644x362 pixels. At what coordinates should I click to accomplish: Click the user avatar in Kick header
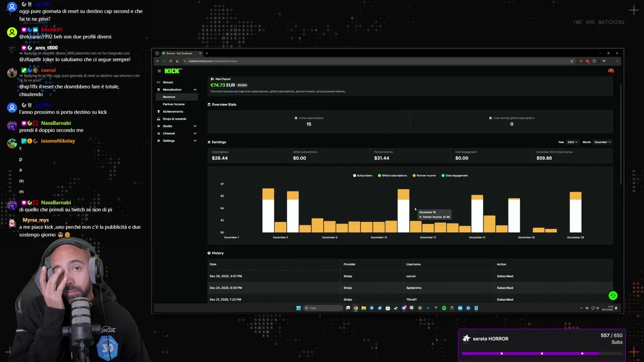[x=611, y=71]
